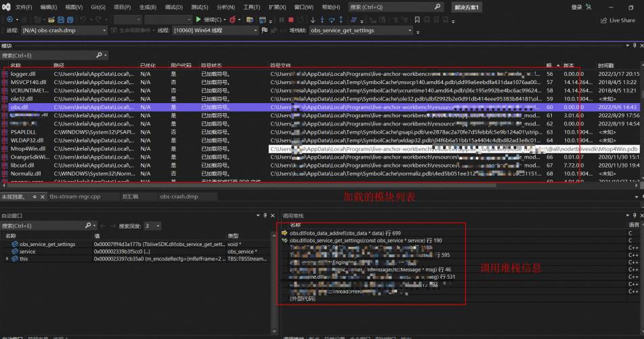This screenshot has width=644, height=339.
Task: Click the auto window search field
Action: [x=42, y=226]
